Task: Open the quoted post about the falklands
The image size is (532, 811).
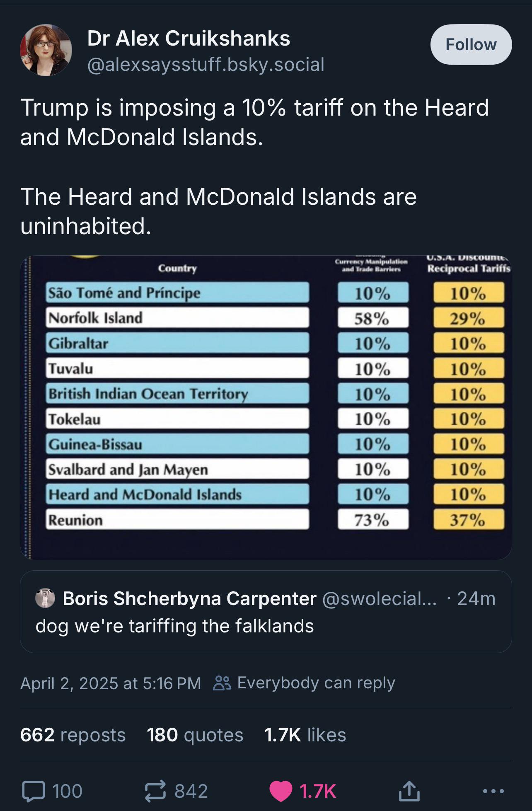Action: point(266,612)
